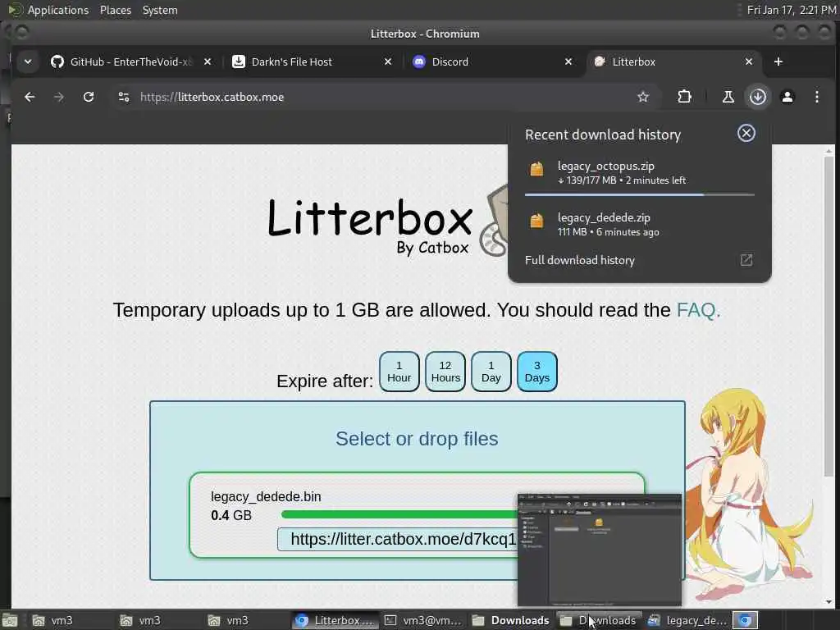The height and width of the screenshot is (630, 840).
Task: Open the Chrome Labs flask icon
Action: coord(728,97)
